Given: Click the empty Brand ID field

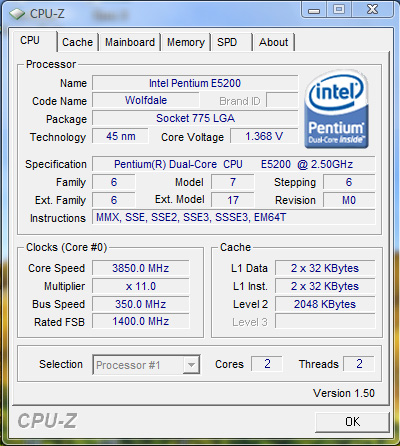Looking at the screenshot, I should 282,100.
